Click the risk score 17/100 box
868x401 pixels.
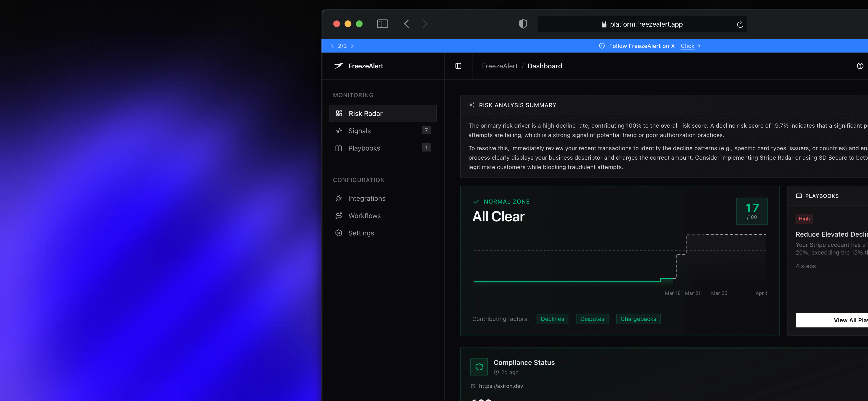point(752,211)
